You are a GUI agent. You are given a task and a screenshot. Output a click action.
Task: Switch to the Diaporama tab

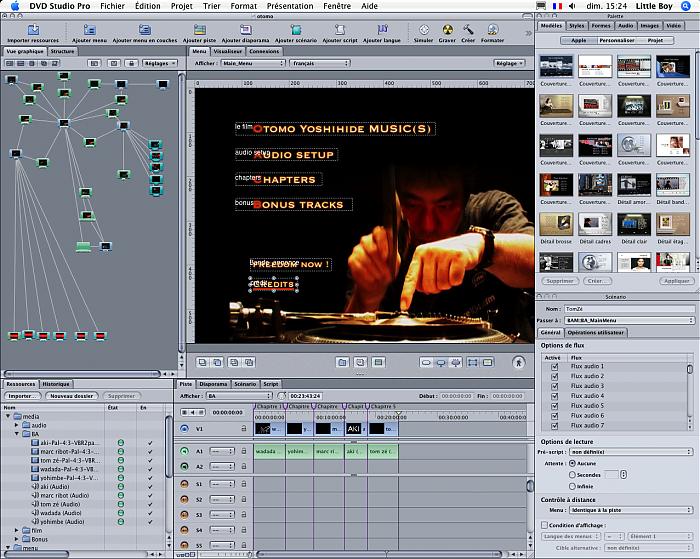pyautogui.click(x=213, y=384)
